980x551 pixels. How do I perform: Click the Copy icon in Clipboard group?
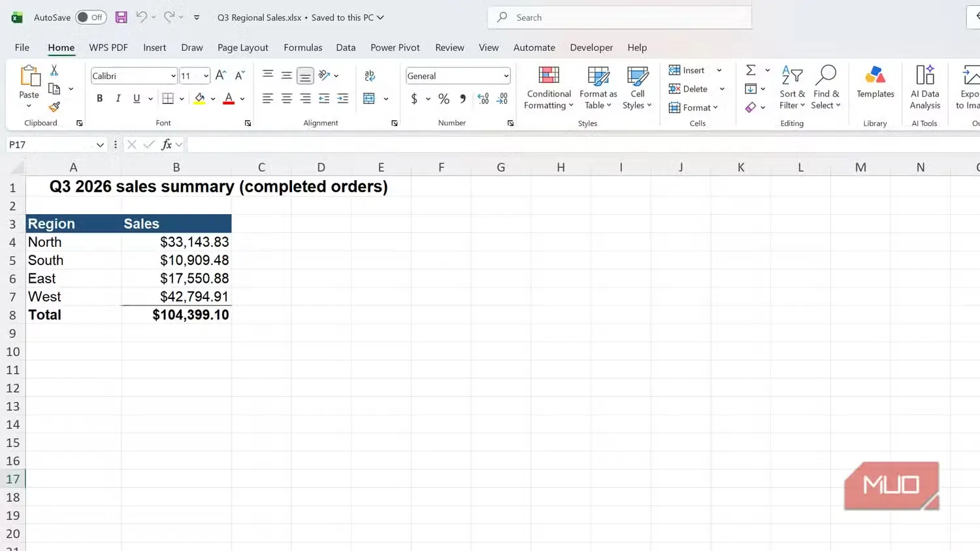click(x=54, y=89)
